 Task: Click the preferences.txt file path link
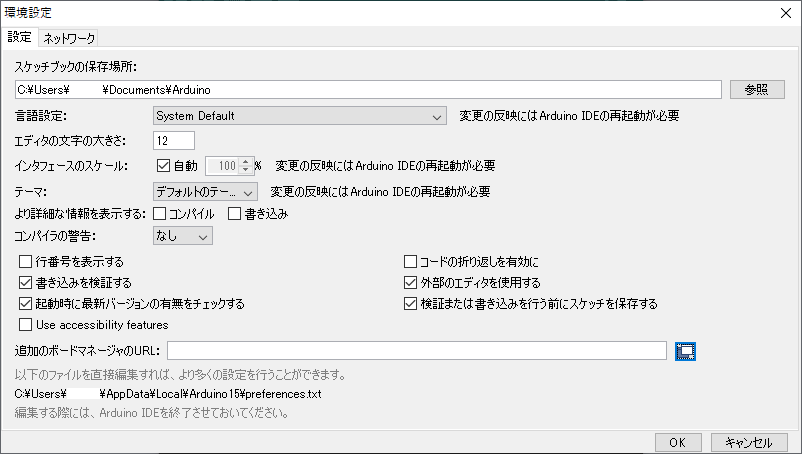pos(168,394)
